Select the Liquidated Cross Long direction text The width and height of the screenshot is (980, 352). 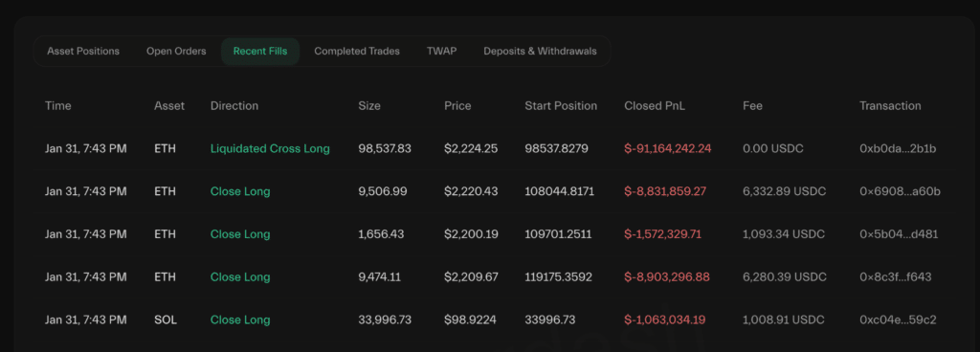coord(270,149)
